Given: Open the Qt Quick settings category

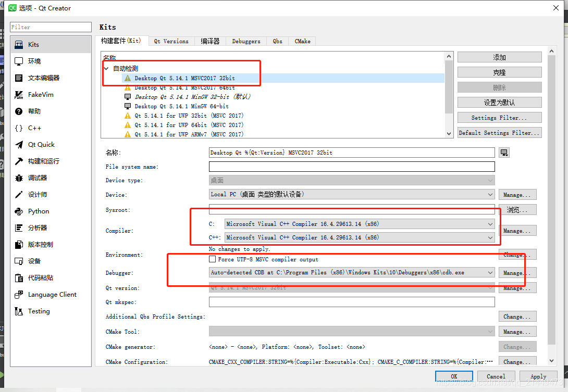Looking at the screenshot, I should point(51,144).
